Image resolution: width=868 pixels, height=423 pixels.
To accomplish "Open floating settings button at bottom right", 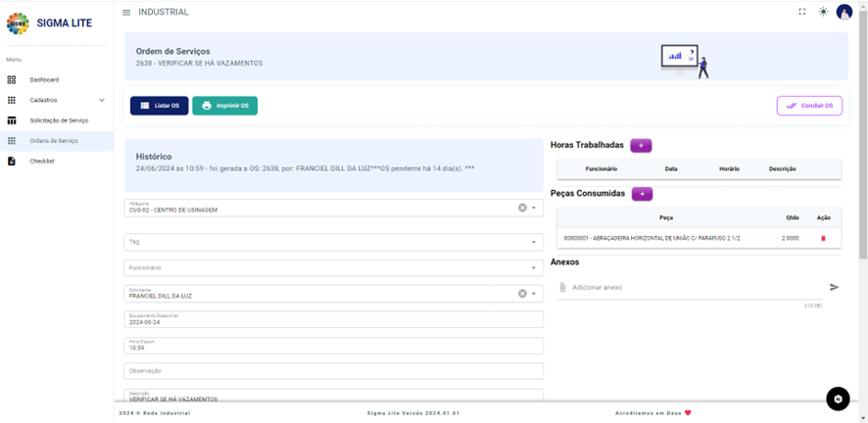I will coord(838,399).
